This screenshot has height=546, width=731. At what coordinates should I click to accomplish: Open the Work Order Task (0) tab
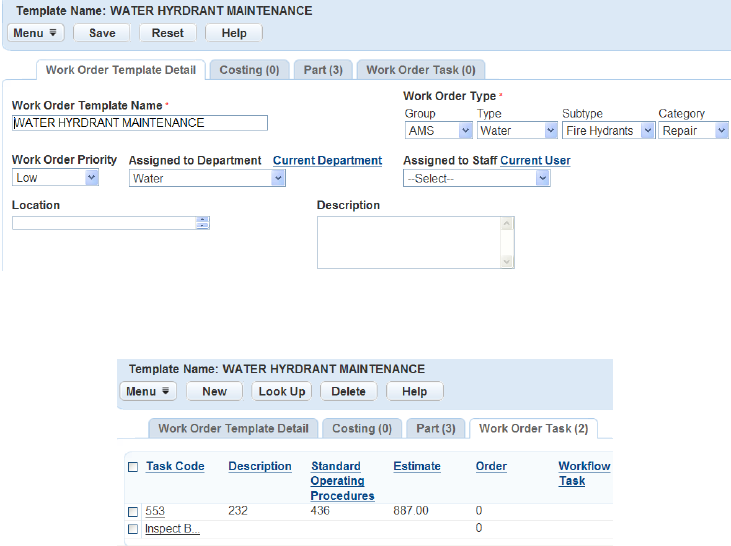(x=420, y=70)
